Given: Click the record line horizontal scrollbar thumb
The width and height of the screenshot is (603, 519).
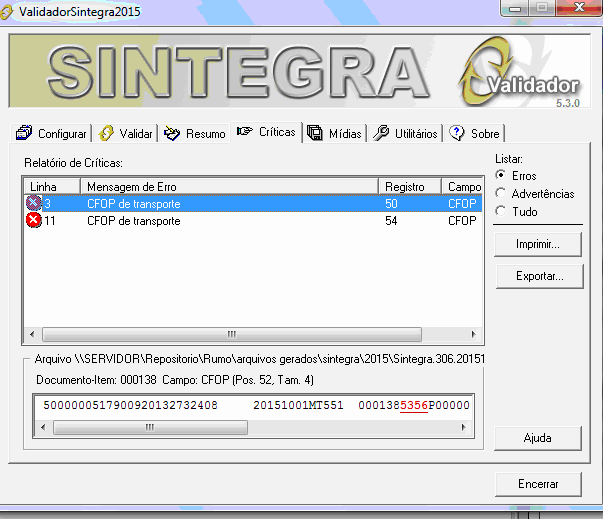Looking at the screenshot, I should click(x=150, y=427).
